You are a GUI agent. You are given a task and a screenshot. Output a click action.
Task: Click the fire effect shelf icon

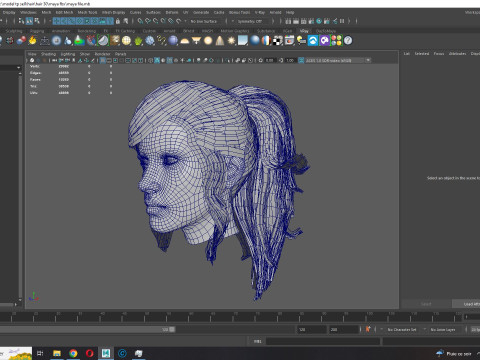32,41
